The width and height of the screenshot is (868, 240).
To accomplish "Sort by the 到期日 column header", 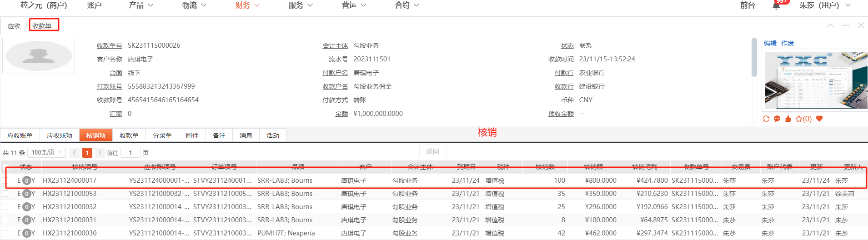I will [466, 167].
